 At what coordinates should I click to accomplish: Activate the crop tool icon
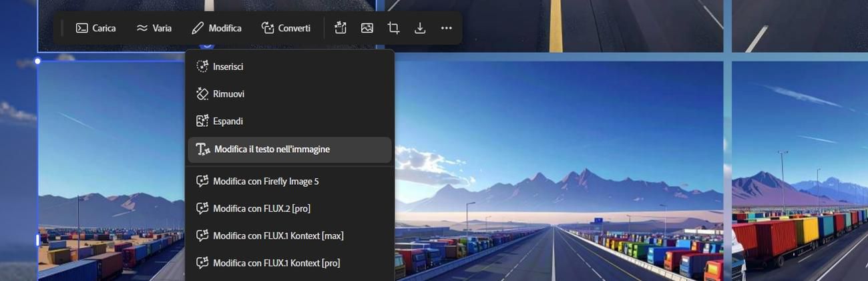(393, 28)
